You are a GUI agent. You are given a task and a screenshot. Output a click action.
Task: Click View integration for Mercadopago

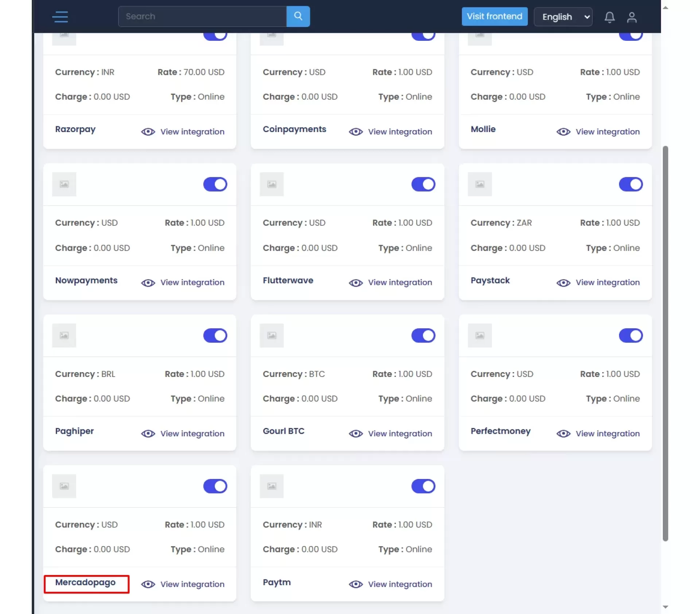tap(192, 584)
